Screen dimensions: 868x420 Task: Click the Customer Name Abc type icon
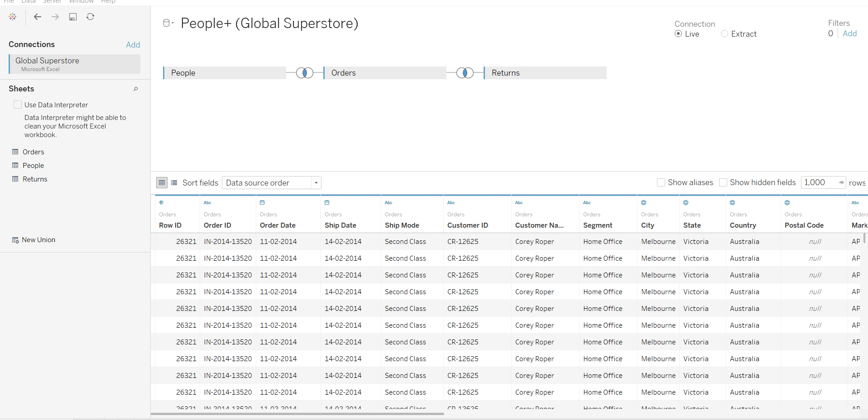pyautogui.click(x=519, y=203)
